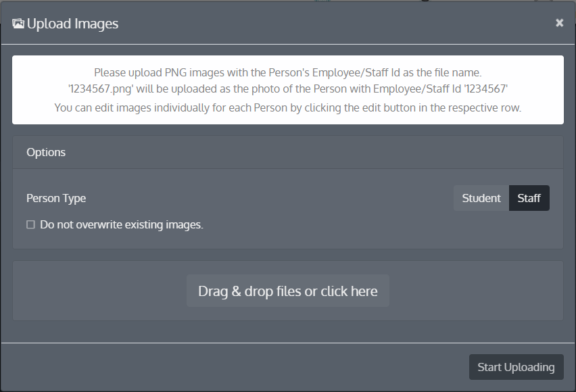Enable the do not overwrite existing images checkbox
The image size is (576, 392).
(x=30, y=224)
